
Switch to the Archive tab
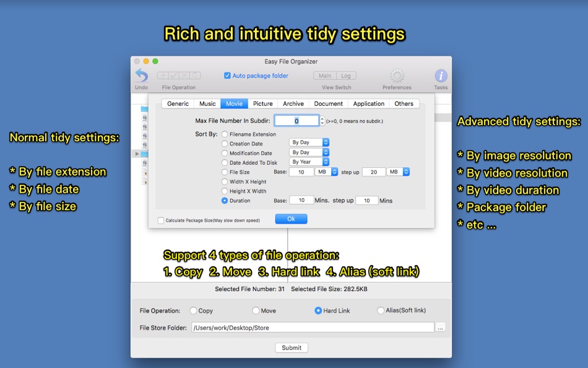pyautogui.click(x=293, y=103)
